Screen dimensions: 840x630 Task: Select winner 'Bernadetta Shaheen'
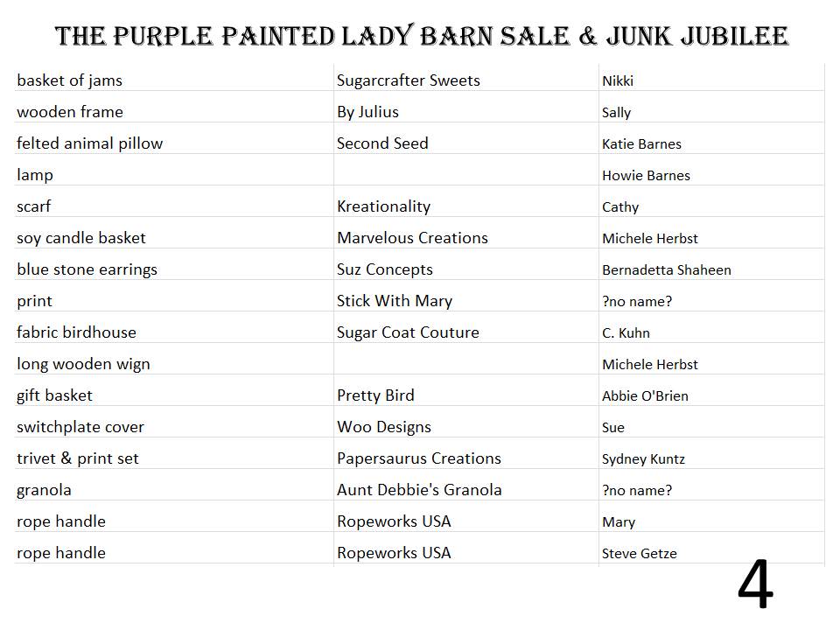(x=667, y=270)
